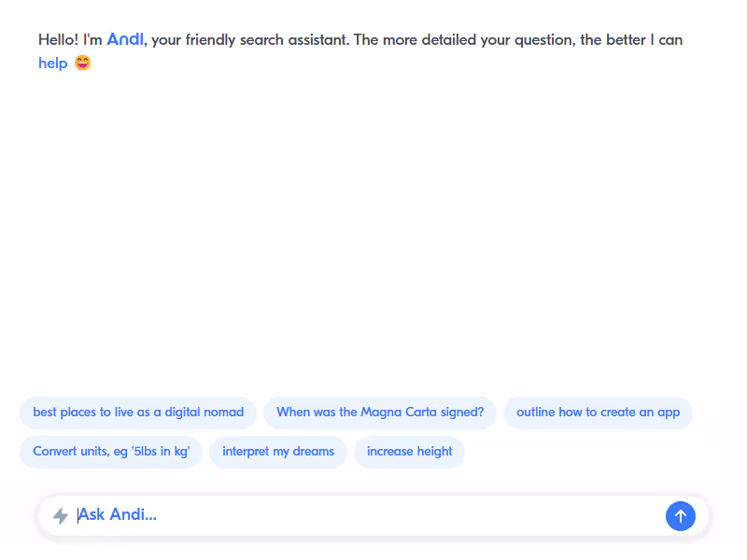Click the 'increase height' suggestion chip
747x560 pixels.
(x=409, y=452)
